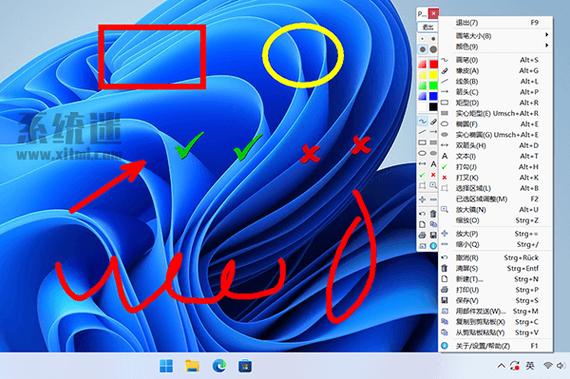Click the send-by-mail icon in the toolbar palette
This screenshot has width=570, height=379.
[422, 246]
